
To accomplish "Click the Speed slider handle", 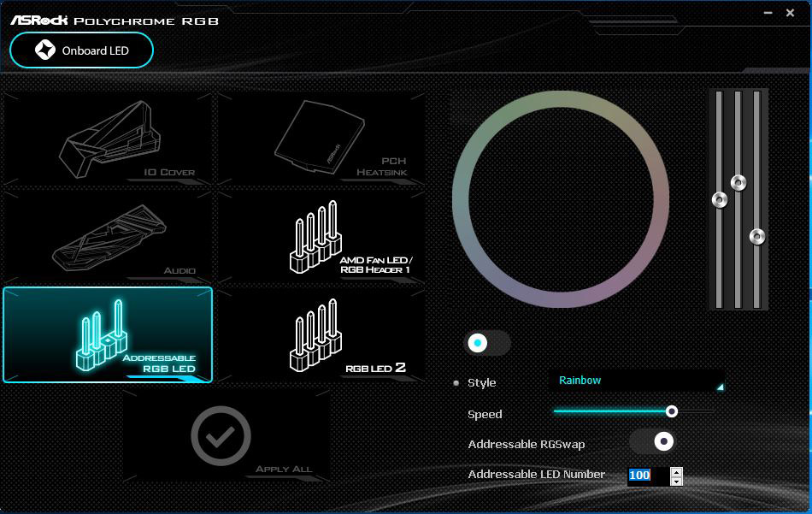I will [x=672, y=411].
